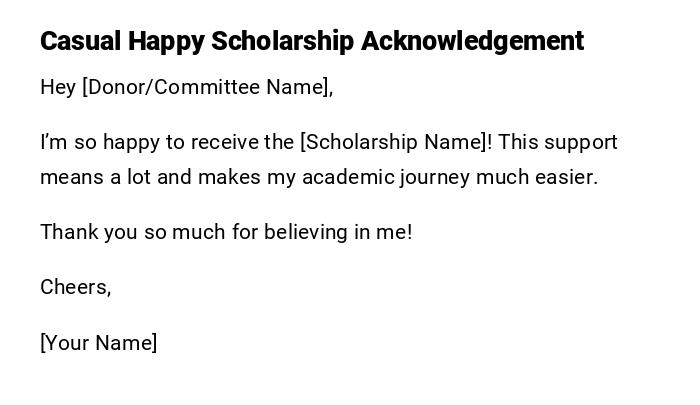Screen dimensions: 700x405
Task: Click the word "Casual" in the heading
Action: click(80, 41)
